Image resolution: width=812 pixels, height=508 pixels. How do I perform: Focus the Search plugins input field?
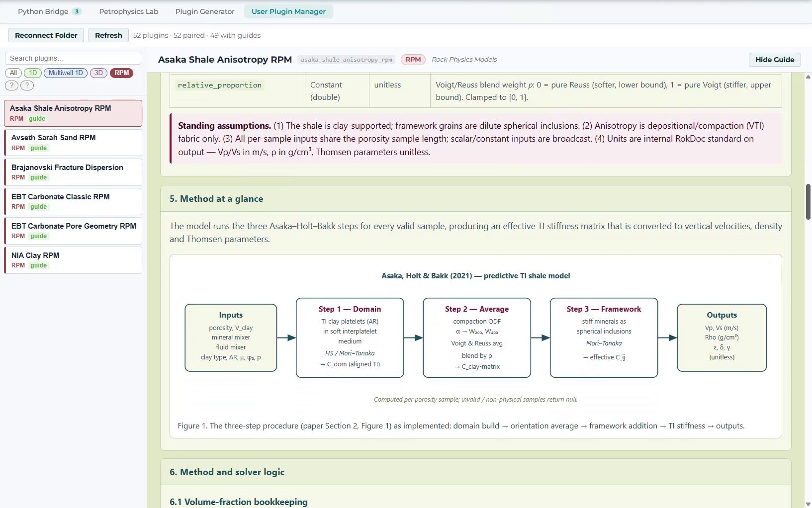click(x=73, y=58)
